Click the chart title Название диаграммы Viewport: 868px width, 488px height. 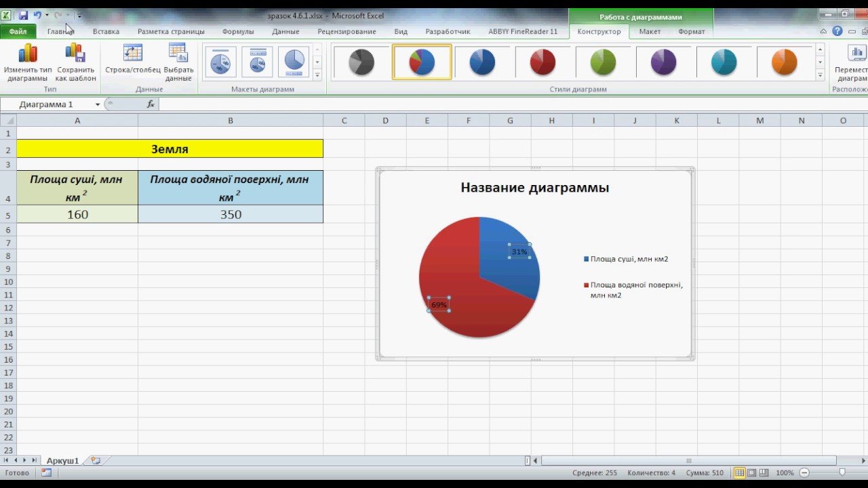tap(534, 188)
